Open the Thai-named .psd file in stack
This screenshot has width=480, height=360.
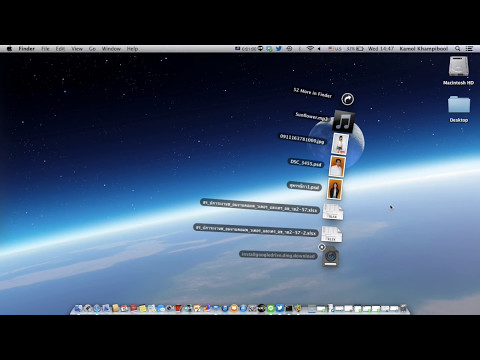coord(335,189)
